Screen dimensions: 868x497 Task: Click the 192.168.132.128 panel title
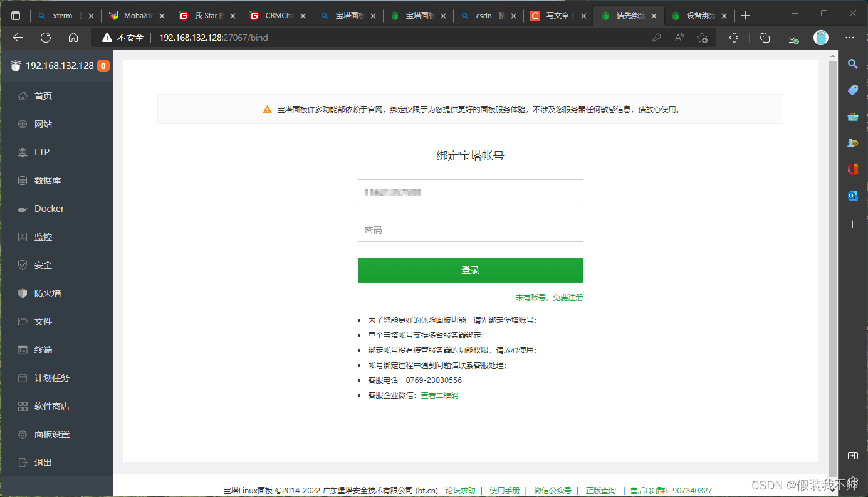click(60, 65)
